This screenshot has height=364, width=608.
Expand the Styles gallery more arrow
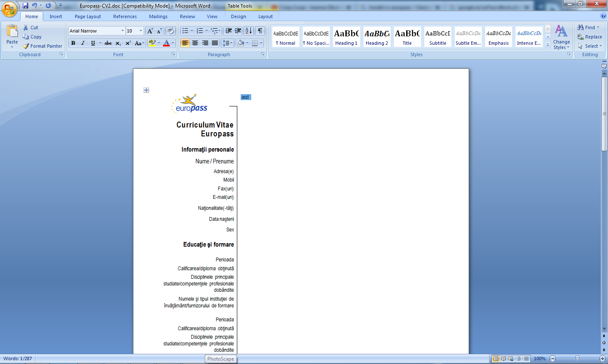click(548, 45)
